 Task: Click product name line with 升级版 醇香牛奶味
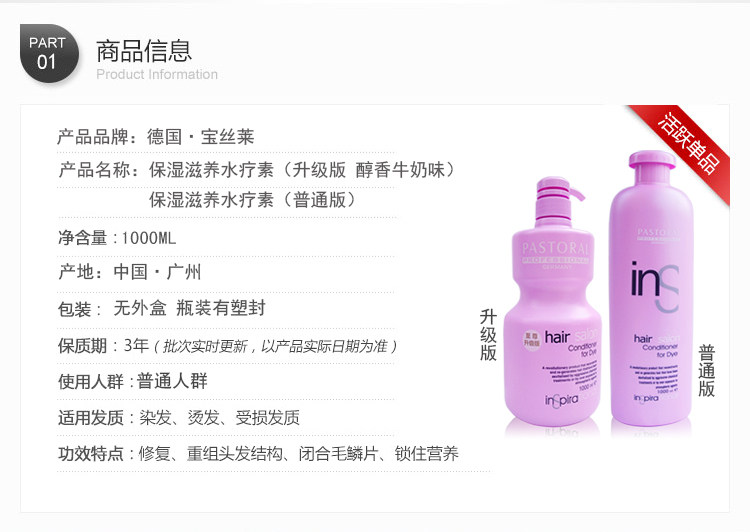[257, 169]
